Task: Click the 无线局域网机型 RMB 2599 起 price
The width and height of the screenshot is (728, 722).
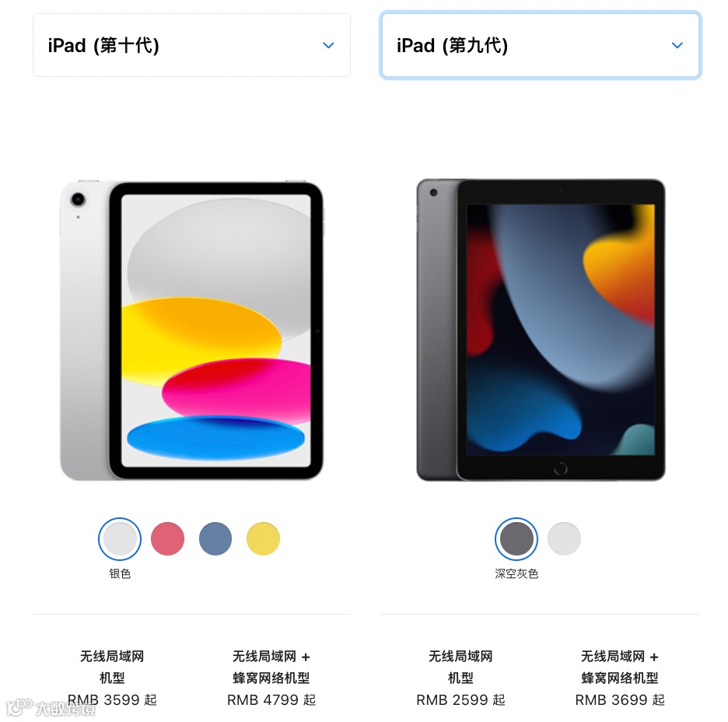Action: coord(460,699)
